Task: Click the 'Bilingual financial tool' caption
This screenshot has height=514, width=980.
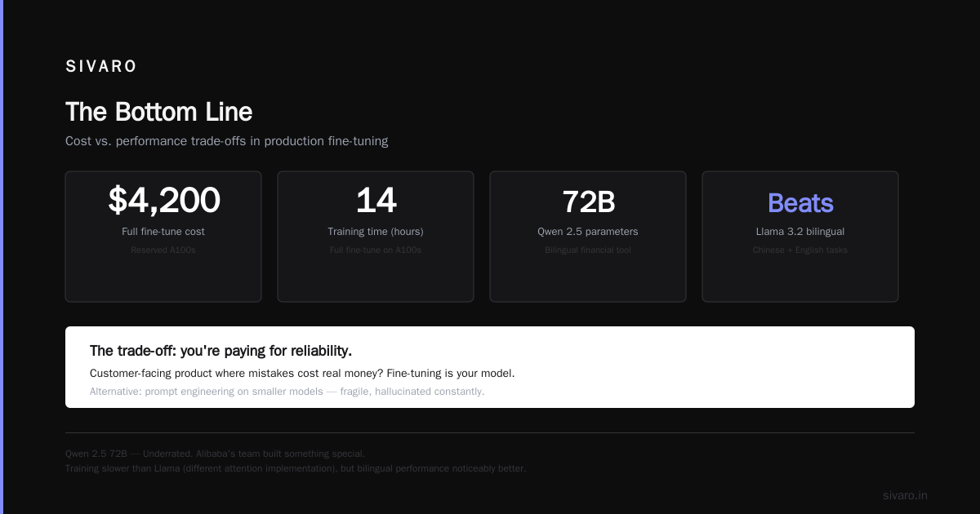Action: tap(588, 250)
